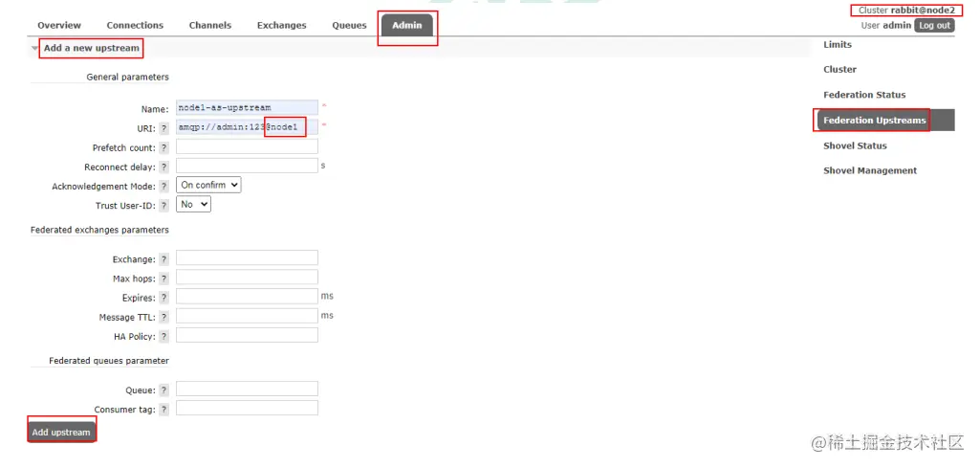This screenshot has width=980, height=468.
Task: Open help for Trust User-ID
Action: pos(163,205)
